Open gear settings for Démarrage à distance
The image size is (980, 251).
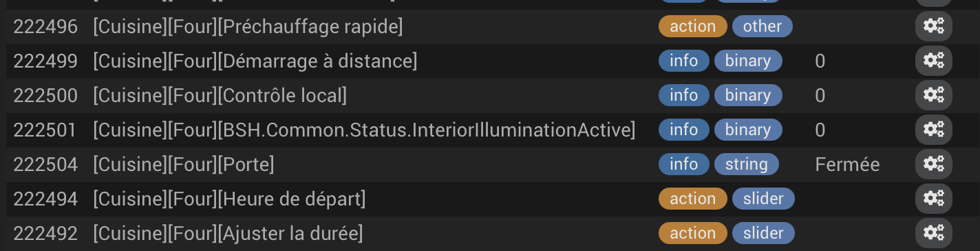pyautogui.click(x=933, y=61)
